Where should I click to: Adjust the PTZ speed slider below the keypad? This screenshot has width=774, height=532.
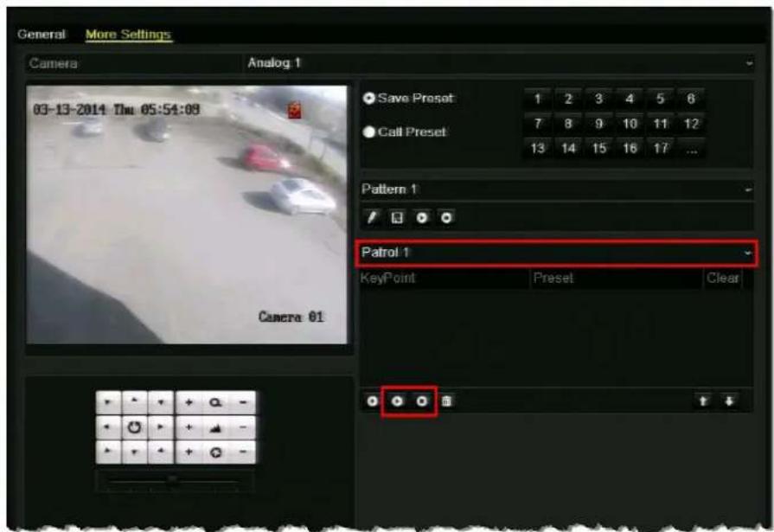tap(174, 480)
